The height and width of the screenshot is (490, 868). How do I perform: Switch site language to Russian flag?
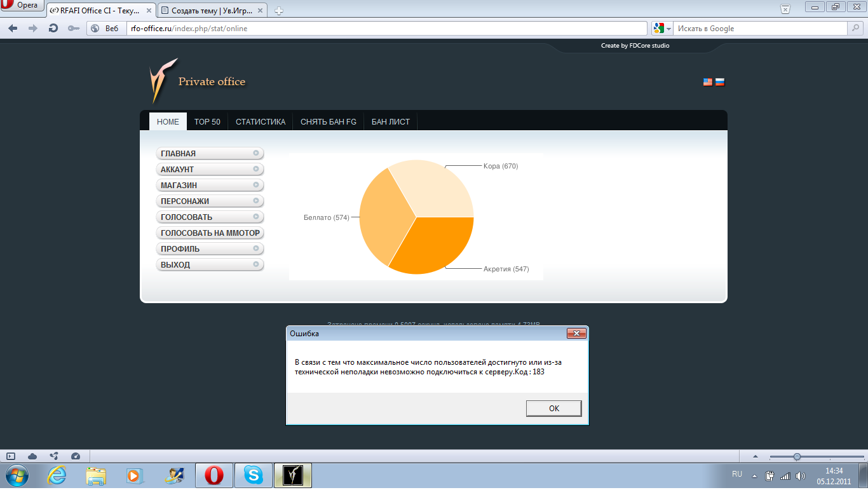720,82
